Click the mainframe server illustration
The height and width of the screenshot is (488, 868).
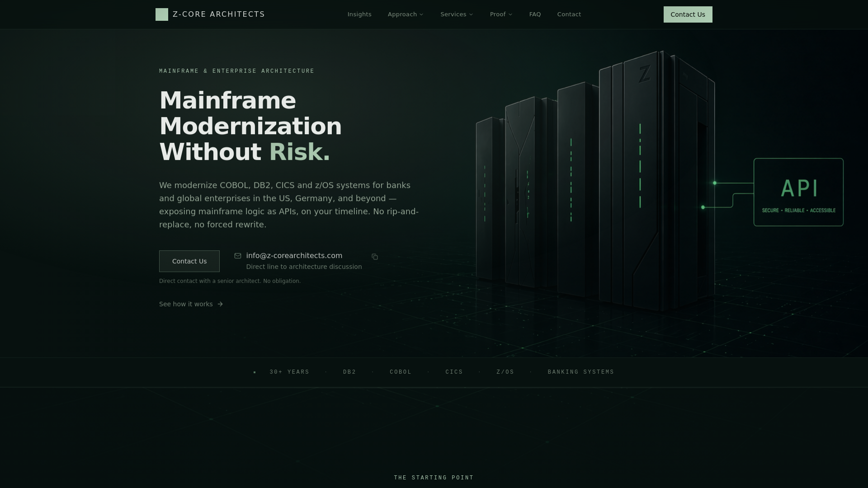click(x=595, y=181)
